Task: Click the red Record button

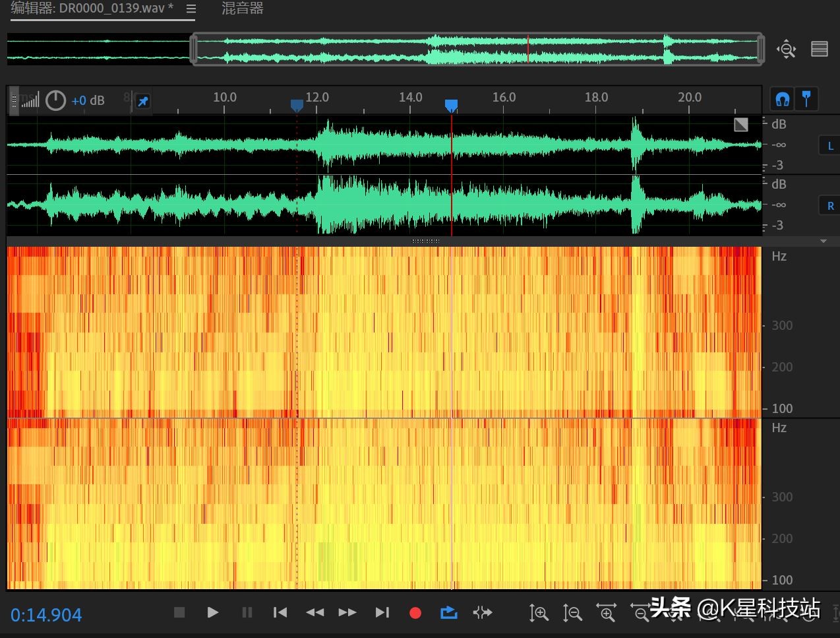Action: pyautogui.click(x=415, y=613)
